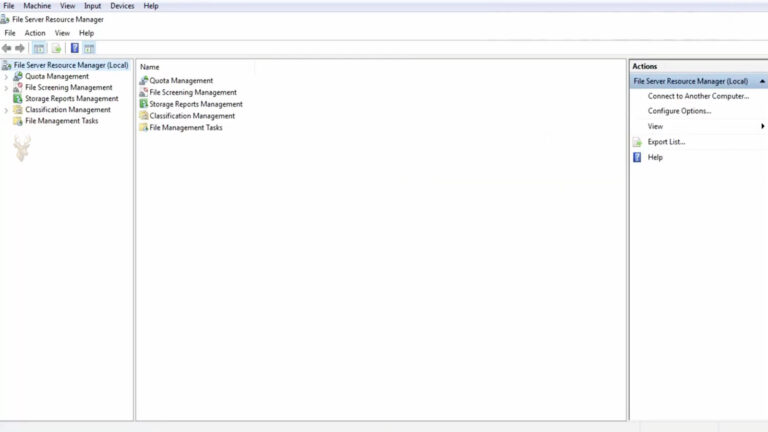
Task: Click the Back arrow toolbar icon
Action: [x=6, y=48]
